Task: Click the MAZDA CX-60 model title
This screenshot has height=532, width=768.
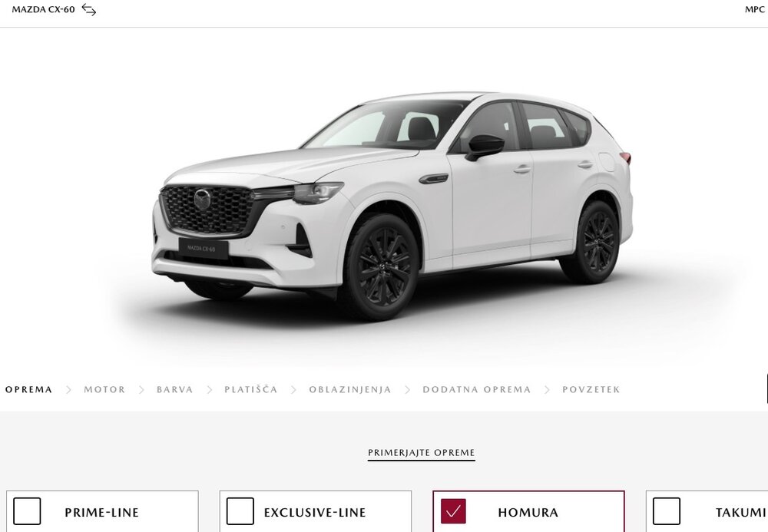Action: pyautogui.click(x=43, y=9)
